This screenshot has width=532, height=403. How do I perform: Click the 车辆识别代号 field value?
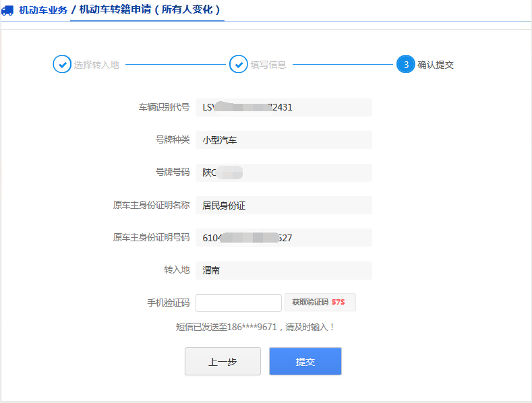283,107
